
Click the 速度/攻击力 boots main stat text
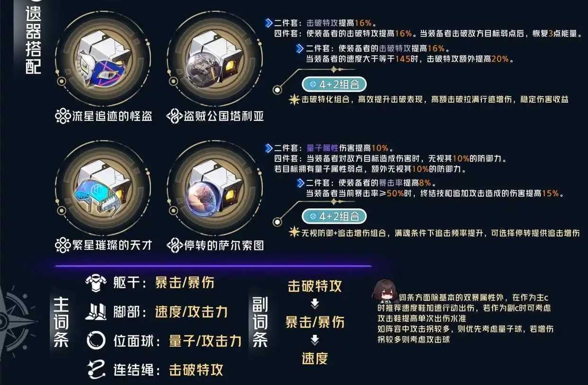point(191,312)
